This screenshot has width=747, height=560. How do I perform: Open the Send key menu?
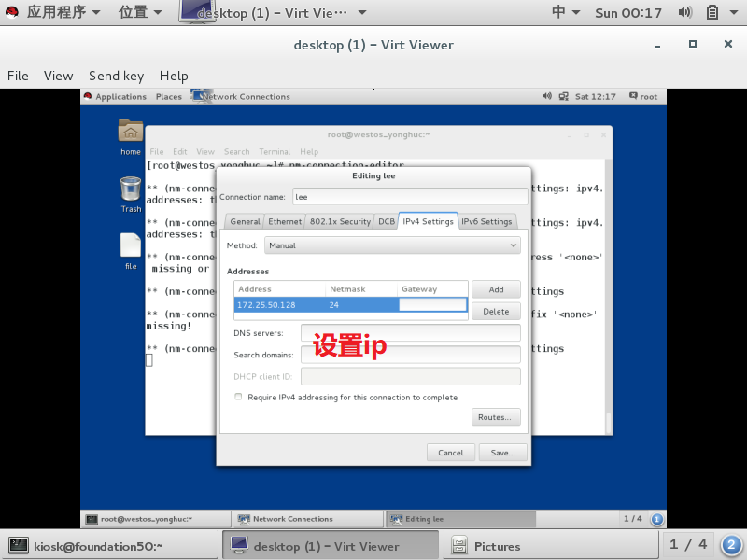pyautogui.click(x=116, y=76)
